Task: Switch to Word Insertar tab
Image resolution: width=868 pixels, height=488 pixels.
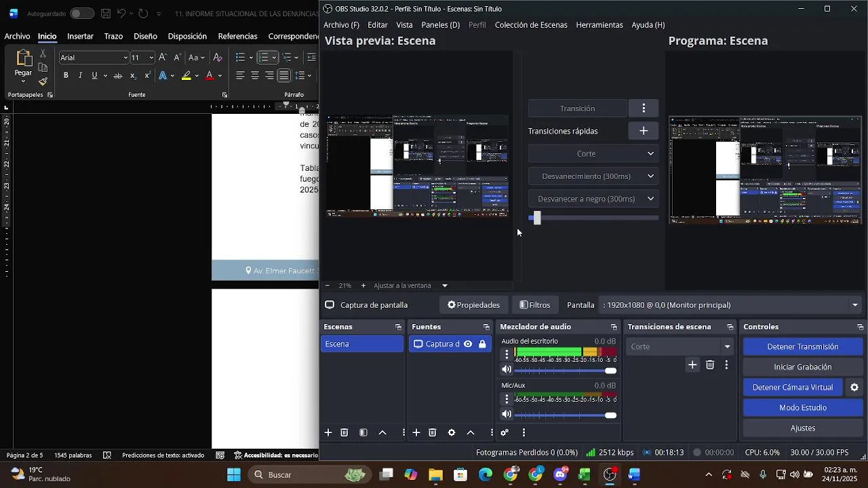Action: tap(80, 36)
